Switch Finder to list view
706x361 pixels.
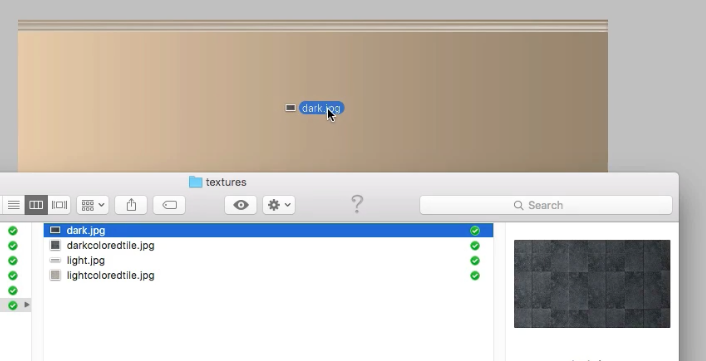pyautogui.click(x=14, y=205)
